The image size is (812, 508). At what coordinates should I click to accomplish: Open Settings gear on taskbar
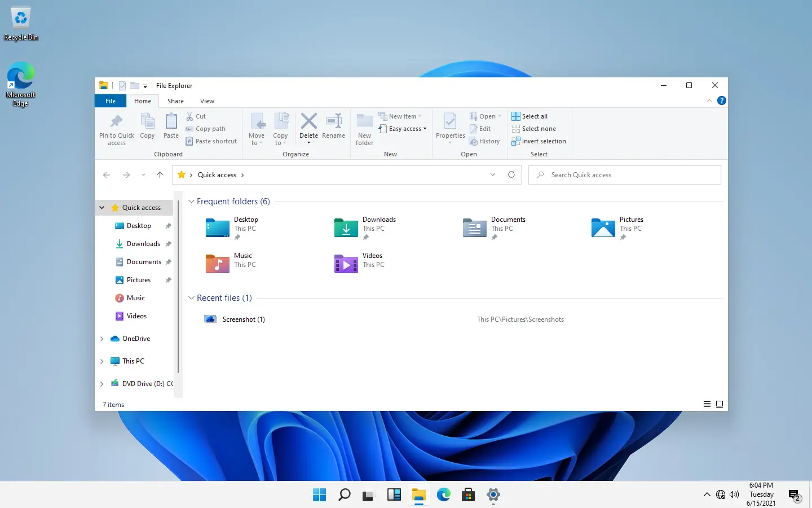pyautogui.click(x=493, y=495)
